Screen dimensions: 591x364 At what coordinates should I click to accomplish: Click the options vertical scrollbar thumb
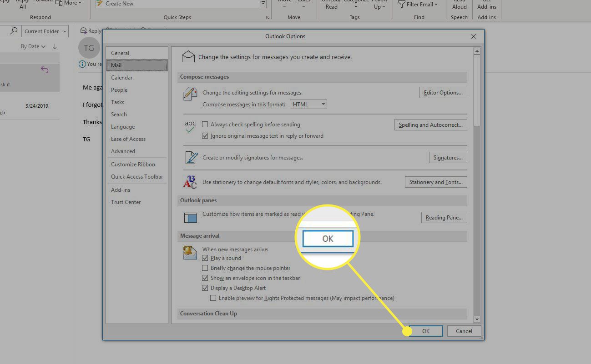click(477, 90)
